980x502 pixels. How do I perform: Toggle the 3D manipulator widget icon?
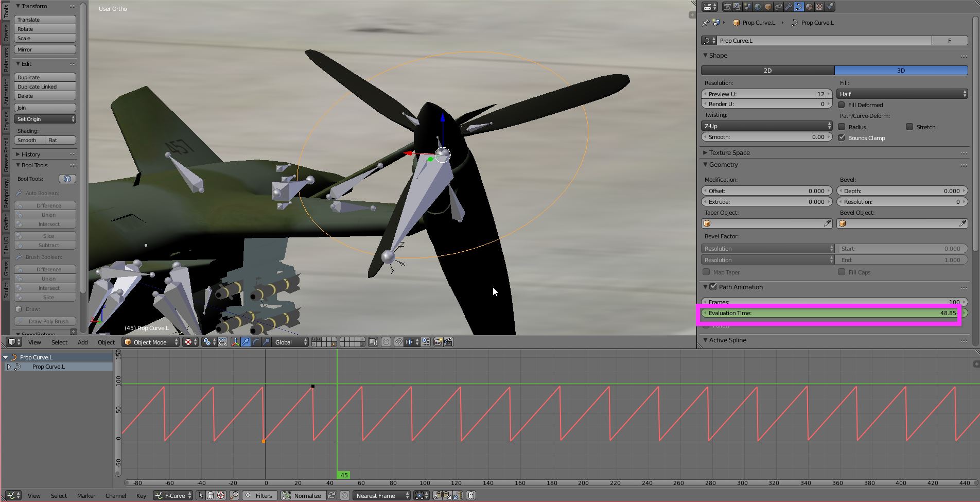[x=236, y=342]
